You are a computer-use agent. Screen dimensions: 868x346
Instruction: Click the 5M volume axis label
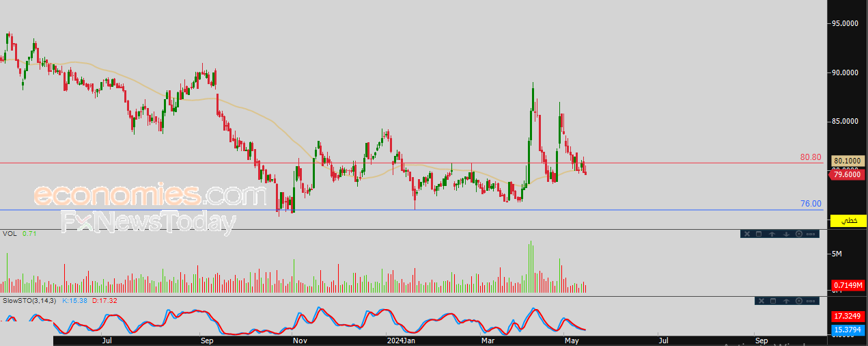(837, 254)
